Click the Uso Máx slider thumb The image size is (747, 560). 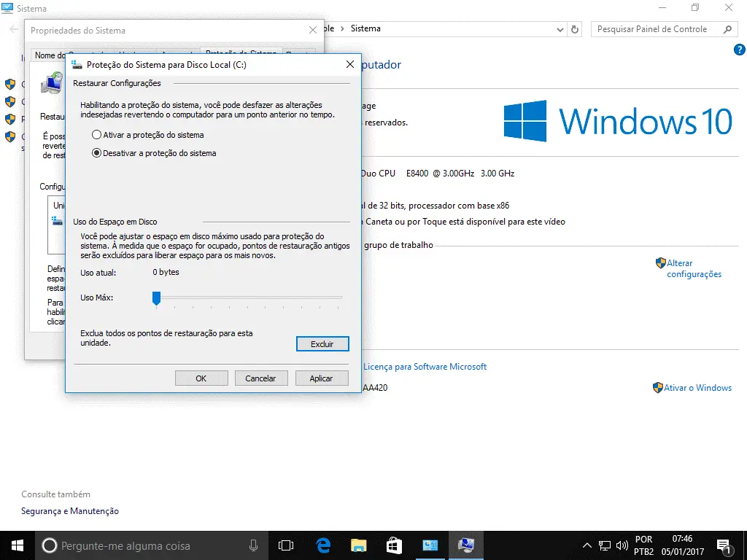(156, 298)
